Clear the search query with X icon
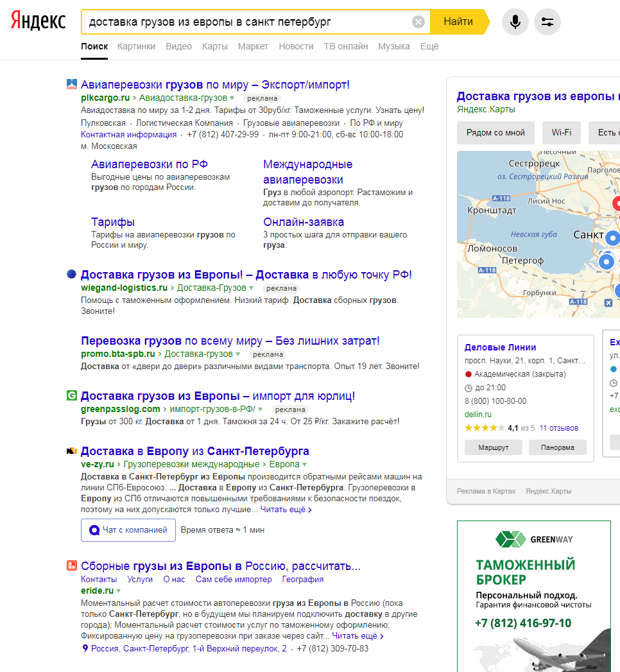Image resolution: width=620 pixels, height=672 pixels. (x=418, y=22)
